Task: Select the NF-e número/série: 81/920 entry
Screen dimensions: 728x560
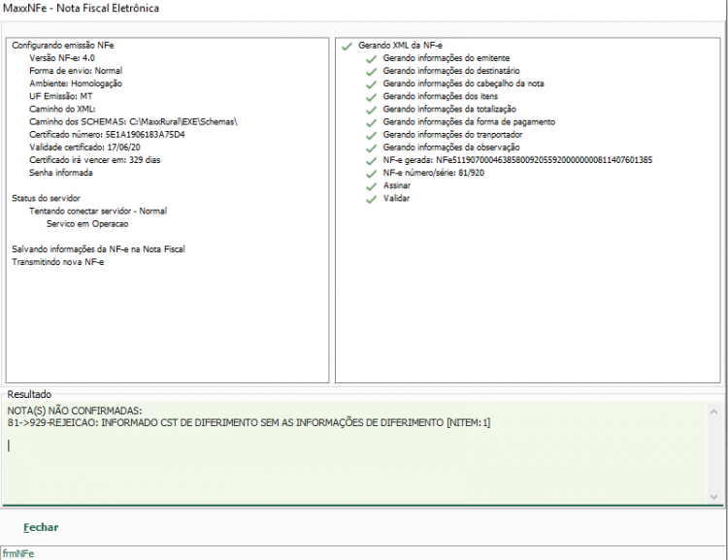Action: click(434, 173)
